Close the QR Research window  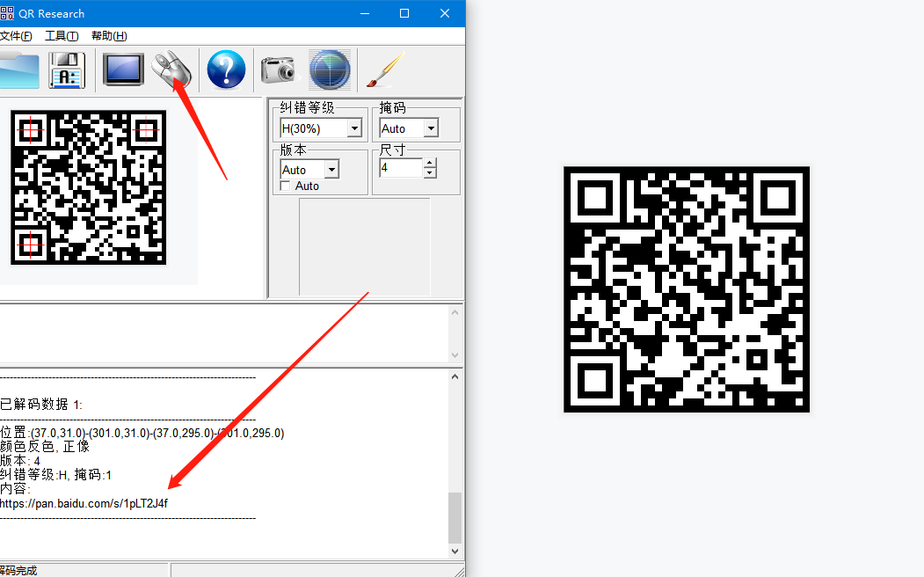[x=445, y=13]
